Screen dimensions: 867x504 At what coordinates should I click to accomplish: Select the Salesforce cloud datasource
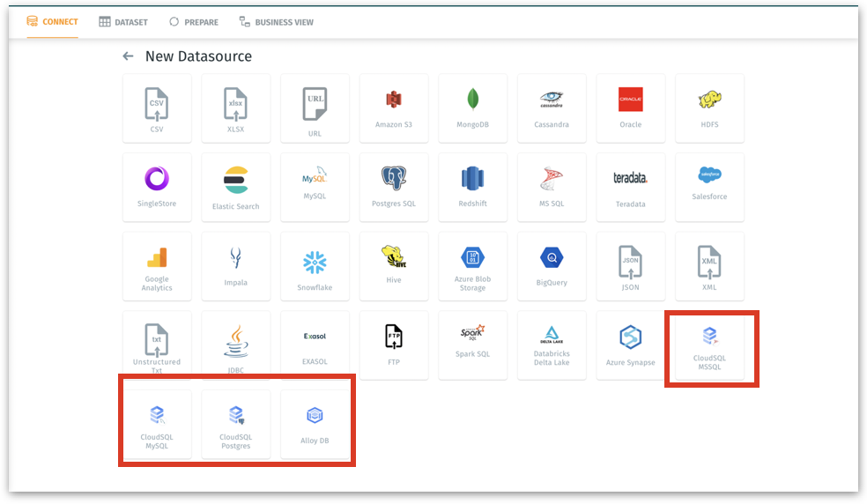710,188
